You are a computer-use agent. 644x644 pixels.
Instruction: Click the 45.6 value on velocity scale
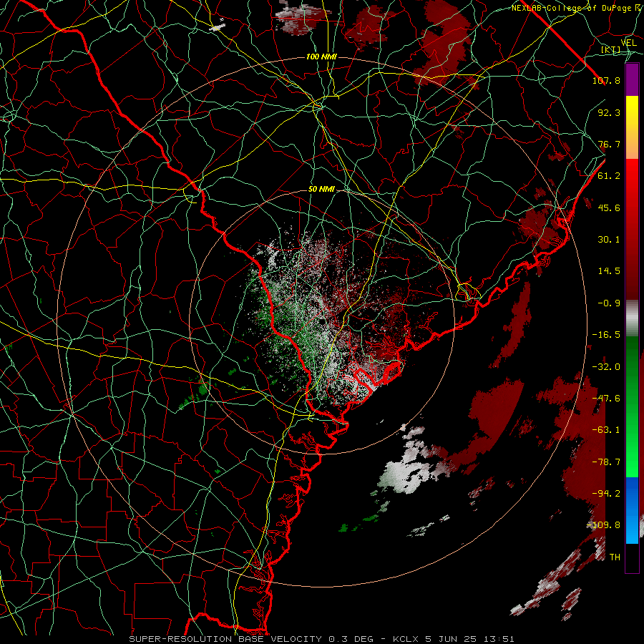609,208
